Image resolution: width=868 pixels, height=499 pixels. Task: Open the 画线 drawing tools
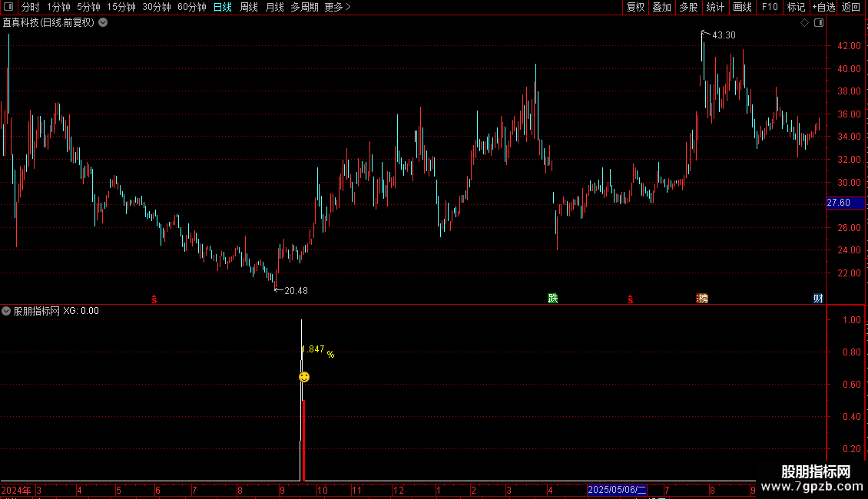pyautogui.click(x=742, y=7)
